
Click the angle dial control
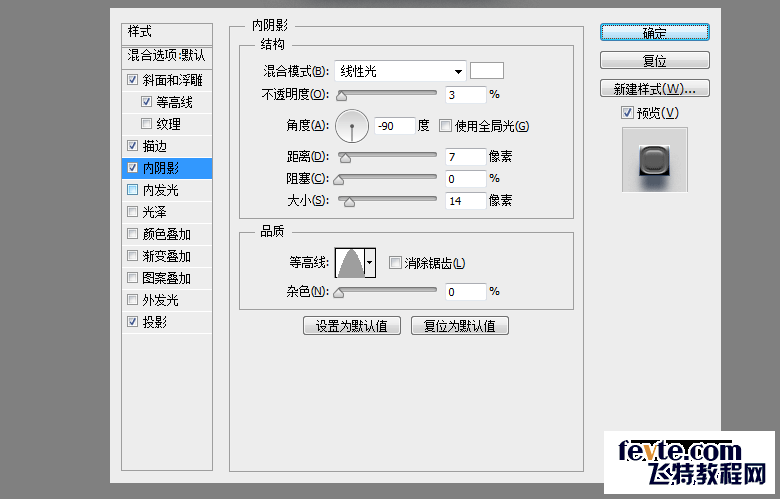pos(352,126)
